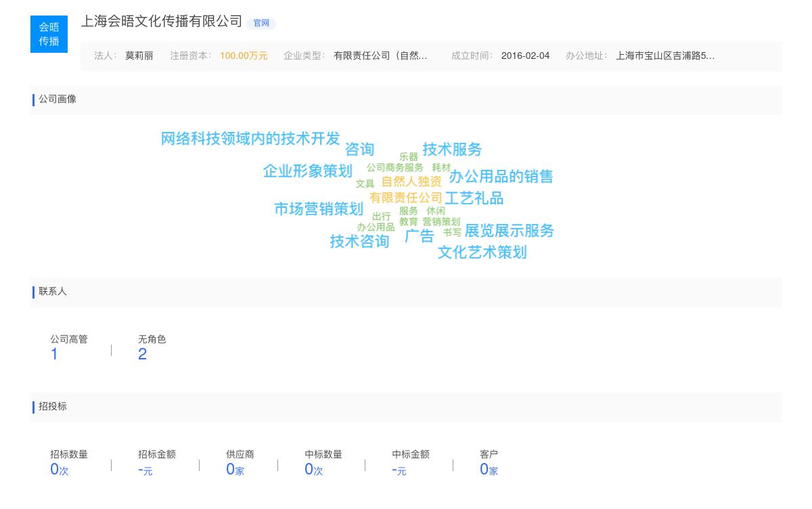Click small word cloud tag 出行
Image resolution: width=812 pixels, height=509 pixels.
382,217
